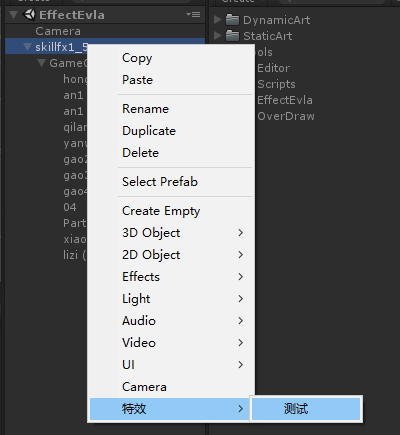Select the OverDraw folder in project
Viewport: 400px width, 435px height.
pyautogui.click(x=286, y=116)
